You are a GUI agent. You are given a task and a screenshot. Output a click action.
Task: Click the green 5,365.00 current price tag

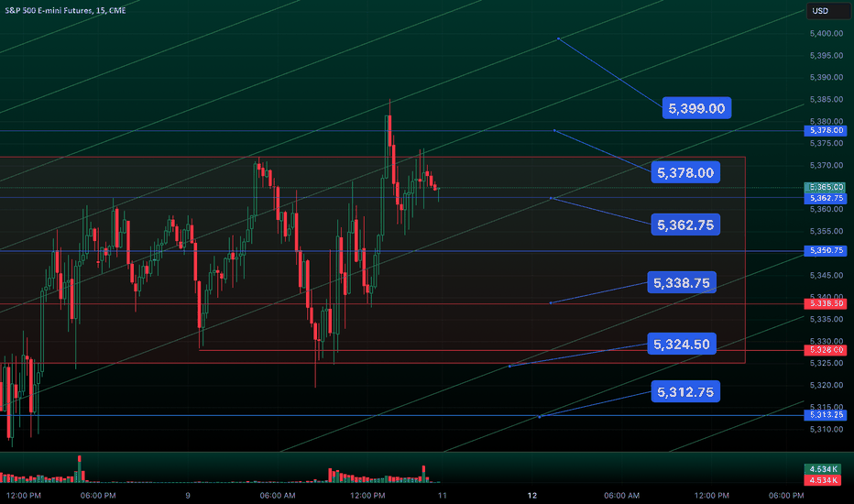[826, 188]
